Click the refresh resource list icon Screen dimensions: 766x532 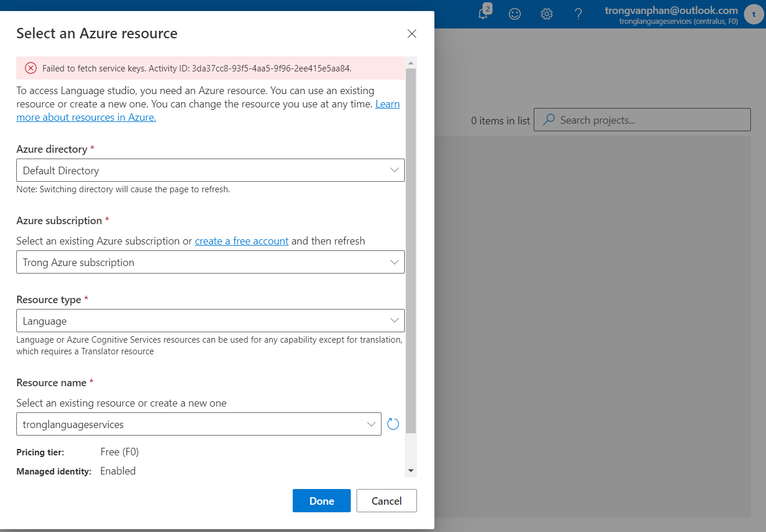click(393, 424)
